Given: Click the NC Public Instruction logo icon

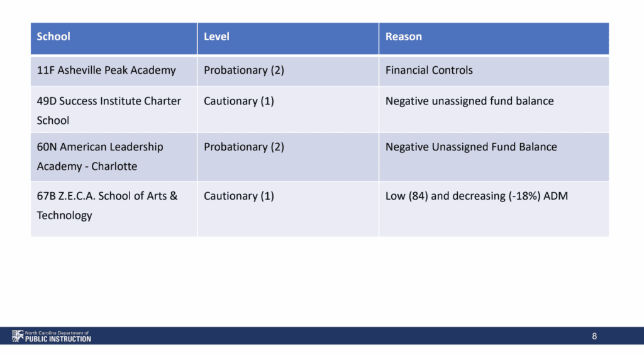Looking at the screenshot, I should [x=18, y=336].
